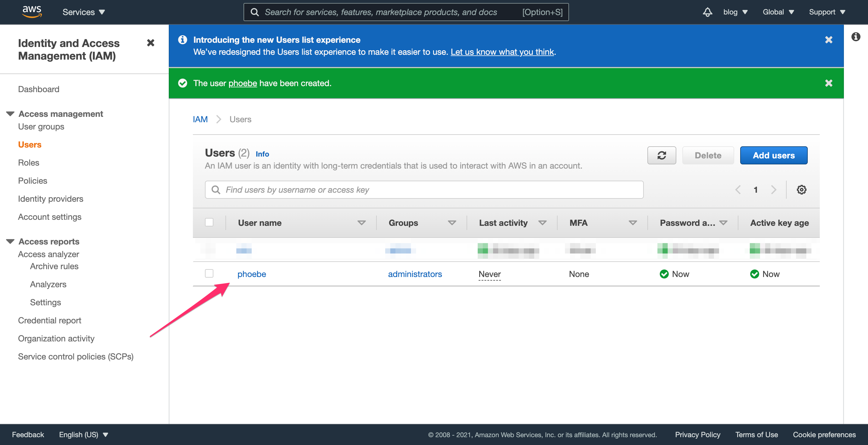Click the search magnifier icon in top bar
The width and height of the screenshot is (868, 445).
[255, 12]
